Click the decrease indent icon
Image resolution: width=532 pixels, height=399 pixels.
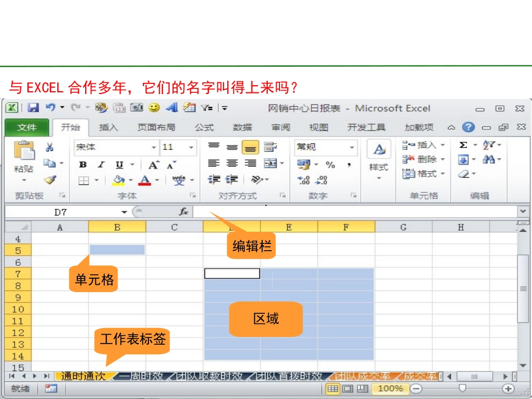click(x=214, y=179)
